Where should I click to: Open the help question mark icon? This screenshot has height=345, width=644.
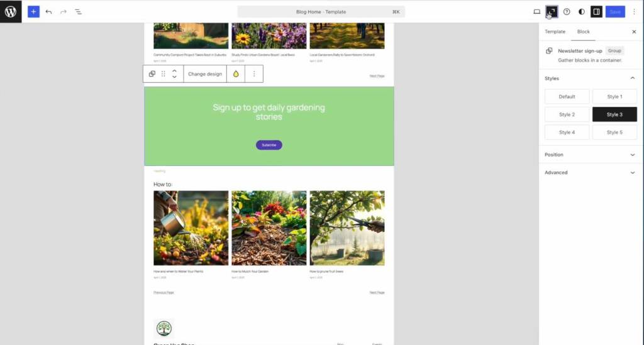[567, 11]
